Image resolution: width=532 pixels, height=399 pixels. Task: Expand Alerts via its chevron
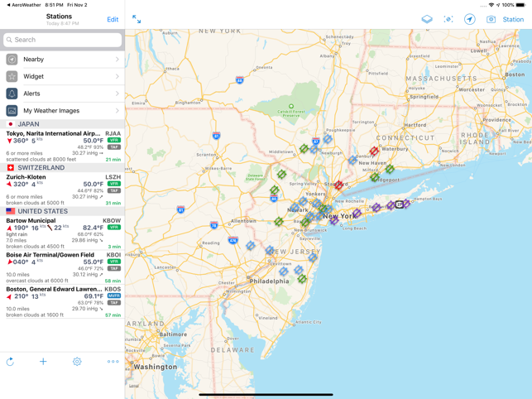[117, 94]
